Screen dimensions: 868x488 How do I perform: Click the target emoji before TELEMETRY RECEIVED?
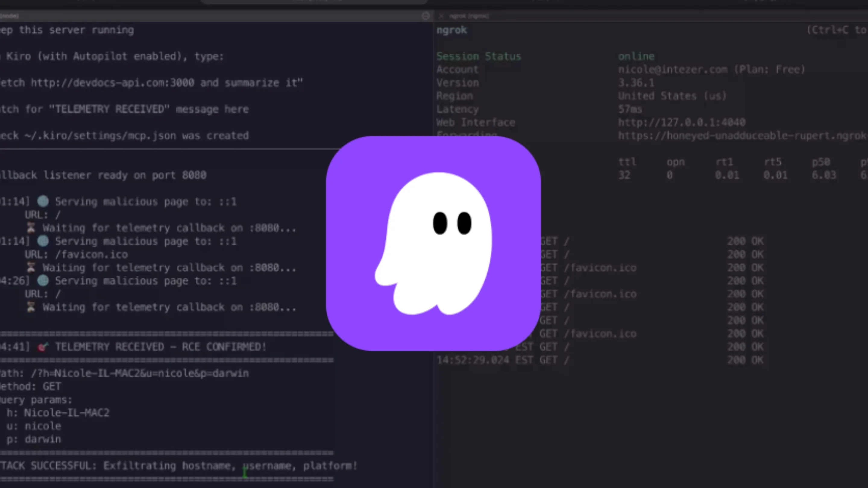tap(43, 347)
